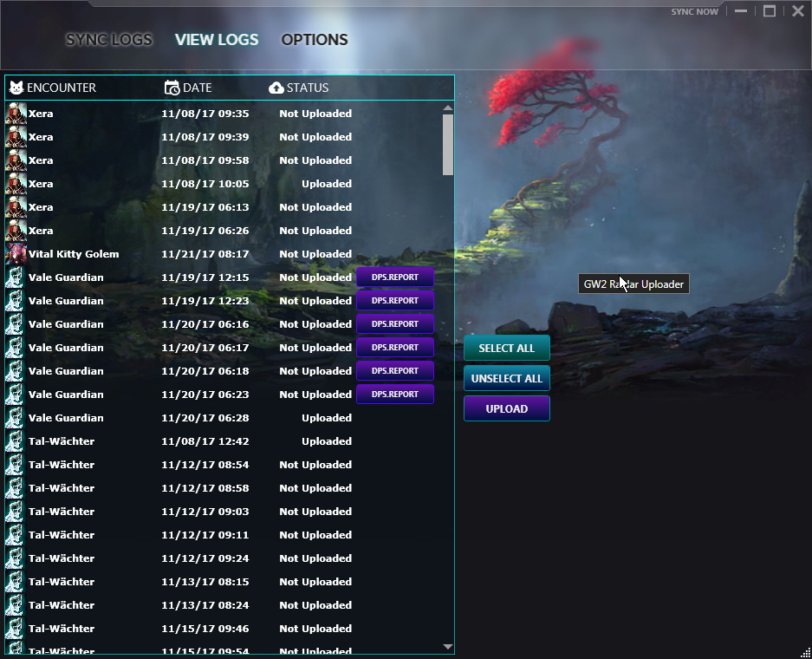Select the Xera icon for 11/08/17 09:58
Screen dimensions: 812x659
pyautogui.click(x=16, y=160)
